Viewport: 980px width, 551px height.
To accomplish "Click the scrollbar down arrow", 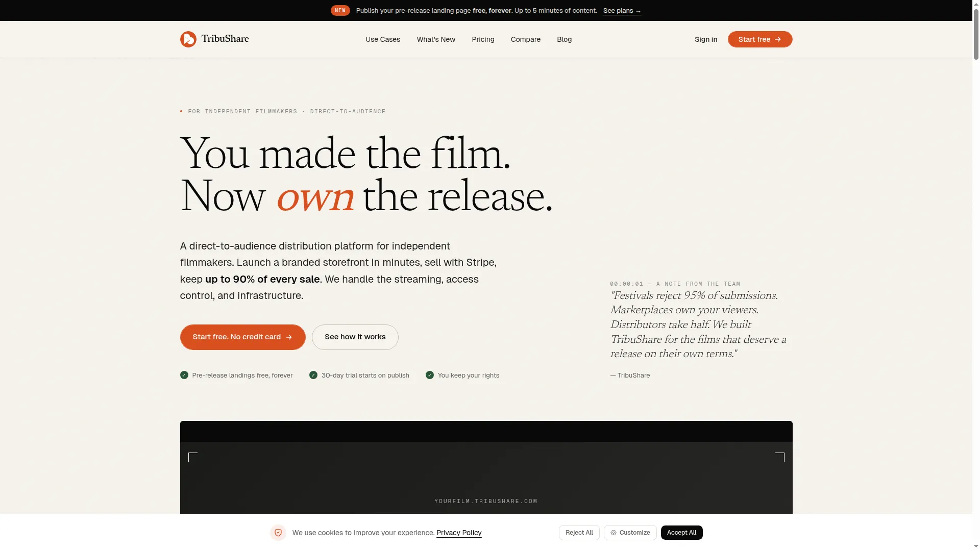I will (976, 546).
